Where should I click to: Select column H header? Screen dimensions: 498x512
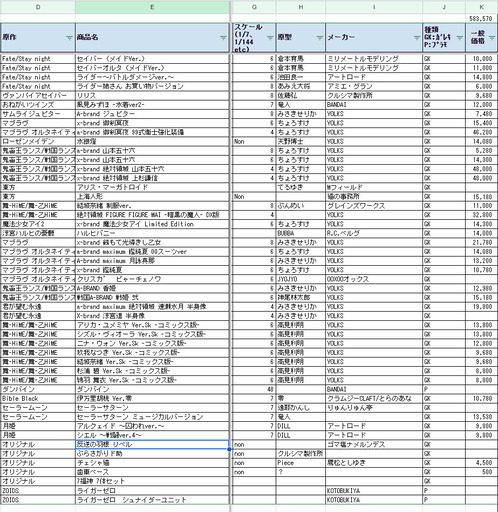pyautogui.click(x=301, y=7)
